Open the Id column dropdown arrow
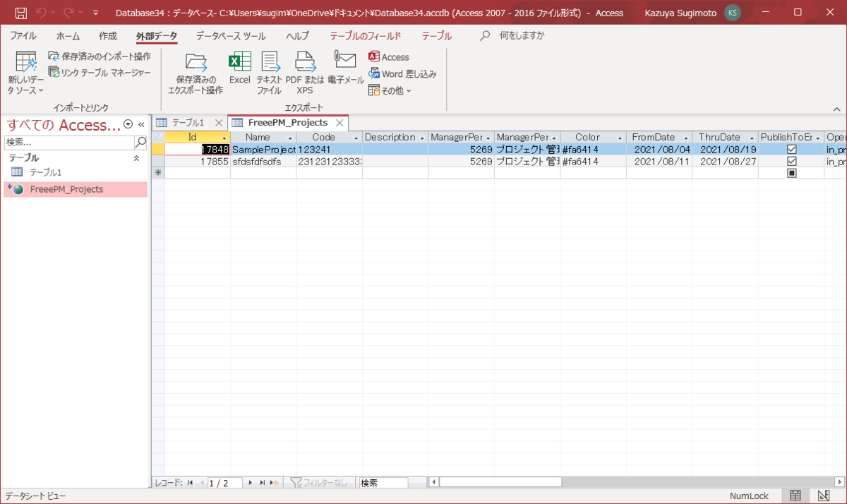The height and width of the screenshot is (504, 847). 224,138
